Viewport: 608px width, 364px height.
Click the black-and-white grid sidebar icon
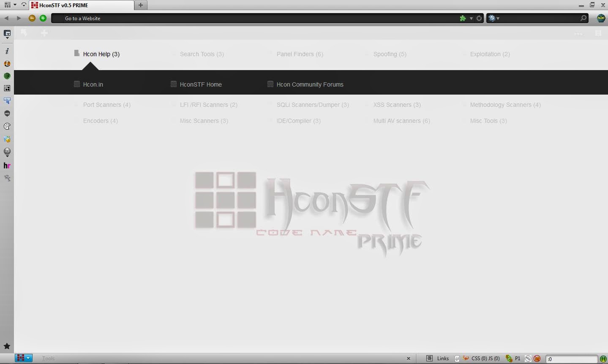(7, 88)
